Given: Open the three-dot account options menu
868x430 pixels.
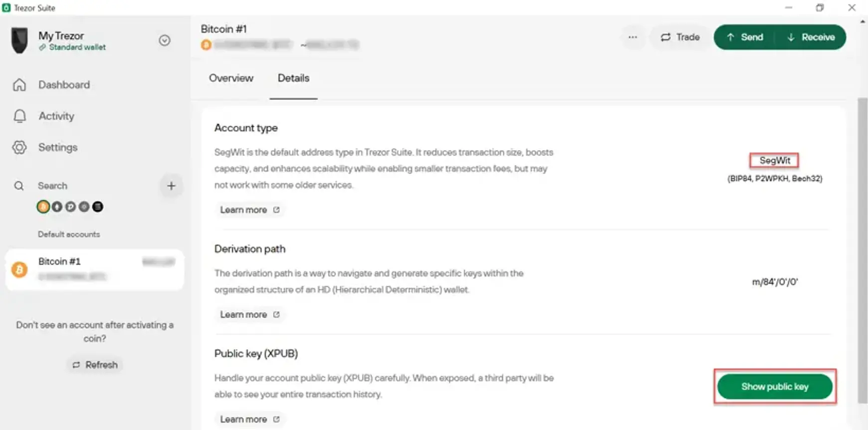Looking at the screenshot, I should pyautogui.click(x=633, y=37).
